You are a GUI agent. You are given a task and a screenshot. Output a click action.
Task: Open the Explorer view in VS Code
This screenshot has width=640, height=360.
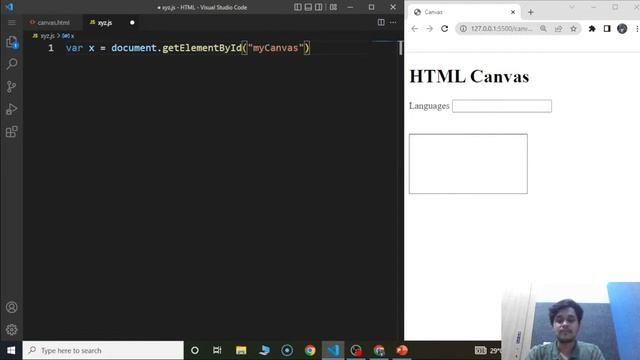pyautogui.click(x=11, y=42)
